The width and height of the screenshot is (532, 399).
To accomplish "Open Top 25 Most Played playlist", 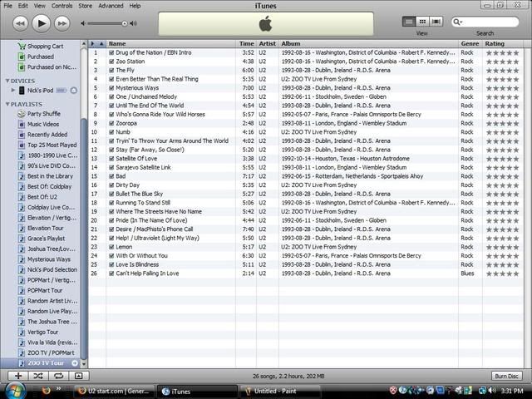I will (x=47, y=145).
